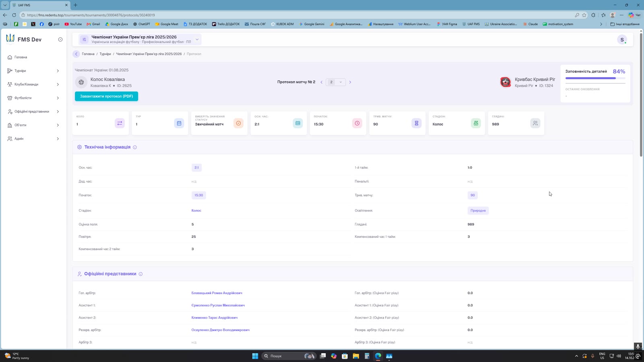Collapse sidebar with the icon beside FMS Dev
Viewport: 644px width, 362px height.
[x=60, y=39]
